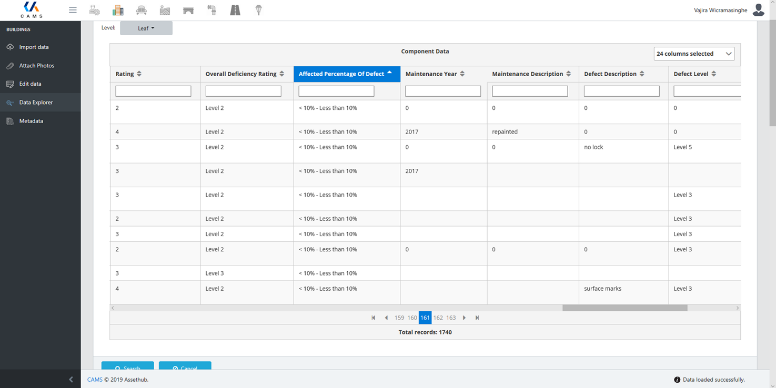Click the 'no lock' defect description cell
Image resolution: width=776 pixels, height=388 pixels.
(593, 147)
